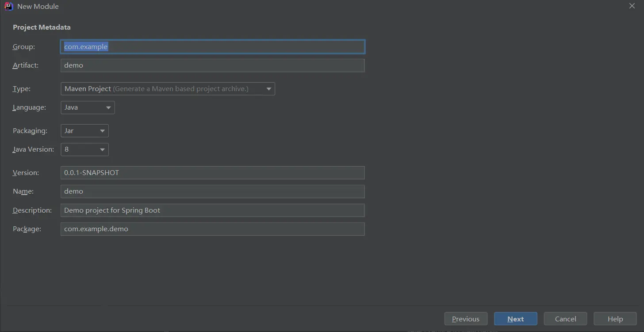Open the Type dropdown showing Maven Project

[x=168, y=89]
